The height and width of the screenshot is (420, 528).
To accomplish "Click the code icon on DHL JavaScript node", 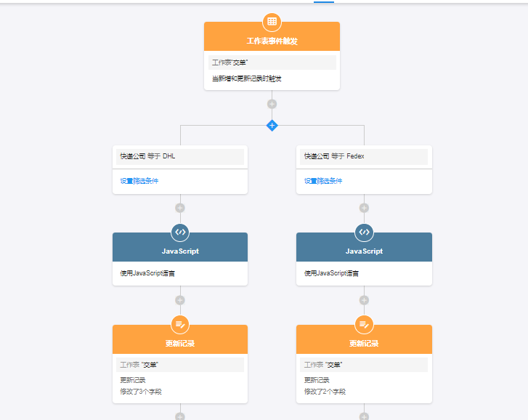I will [x=180, y=233].
